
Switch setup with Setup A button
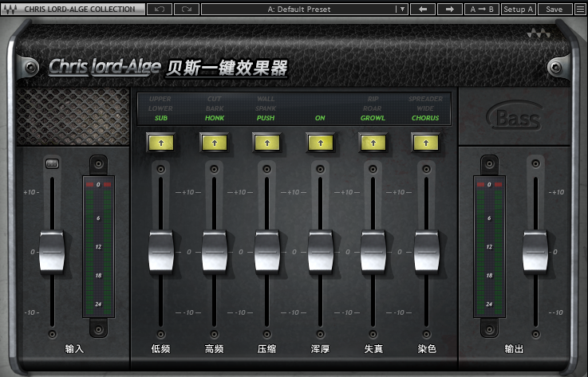click(519, 10)
